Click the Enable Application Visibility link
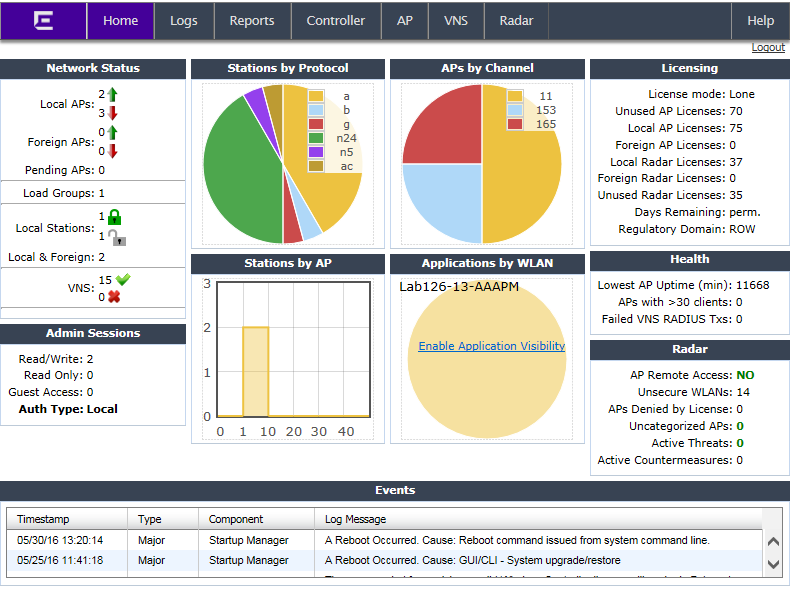Screen dimensions: 790x591 click(x=491, y=346)
